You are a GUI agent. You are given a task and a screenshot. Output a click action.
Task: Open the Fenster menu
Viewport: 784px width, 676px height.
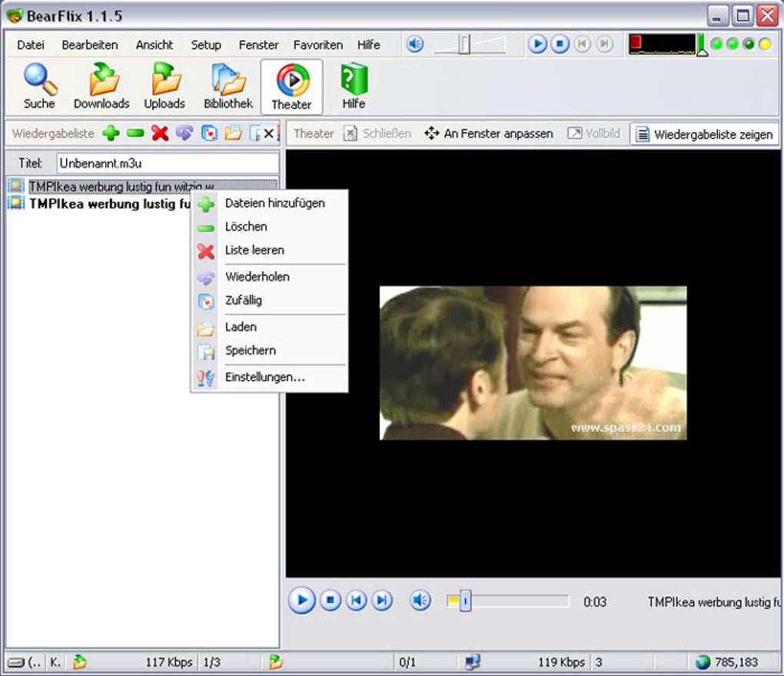click(258, 45)
